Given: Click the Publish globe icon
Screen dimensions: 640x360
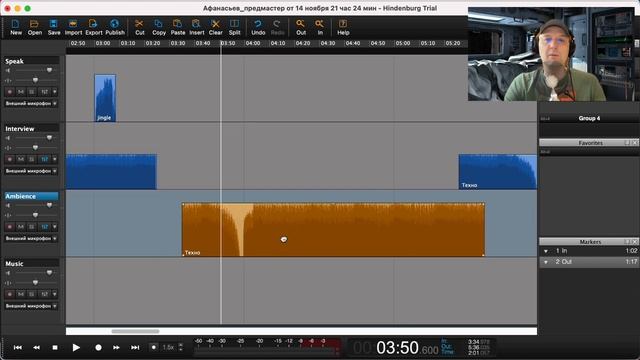Looking at the screenshot, I should 115,27.
